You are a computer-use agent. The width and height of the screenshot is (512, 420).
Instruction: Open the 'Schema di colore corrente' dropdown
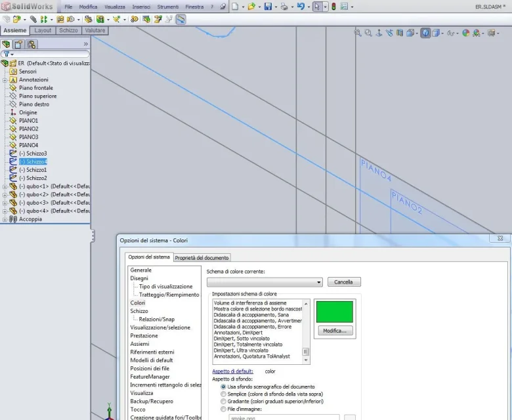click(265, 282)
